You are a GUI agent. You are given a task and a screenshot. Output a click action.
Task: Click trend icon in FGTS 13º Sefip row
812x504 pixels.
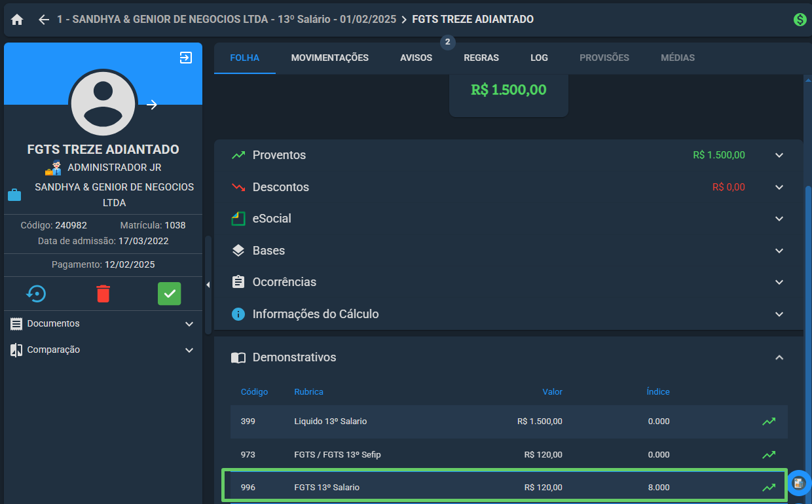point(769,455)
